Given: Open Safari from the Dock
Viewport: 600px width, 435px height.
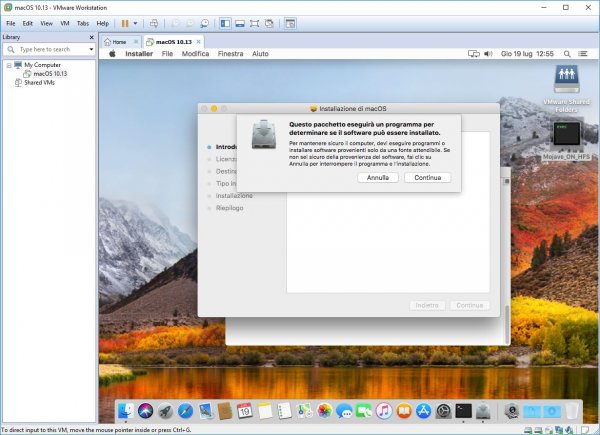Looking at the screenshot, I should pyautogui.click(x=185, y=411).
